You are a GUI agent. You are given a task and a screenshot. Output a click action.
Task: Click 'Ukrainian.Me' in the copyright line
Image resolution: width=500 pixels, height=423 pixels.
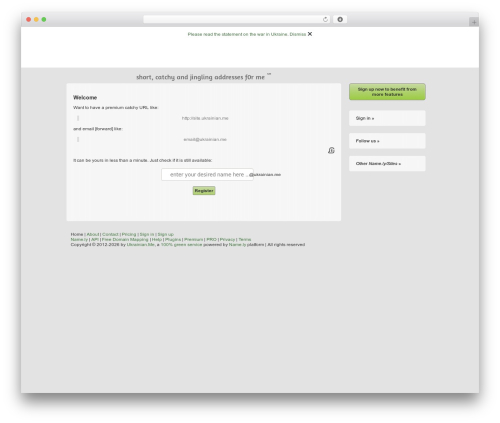click(x=141, y=245)
